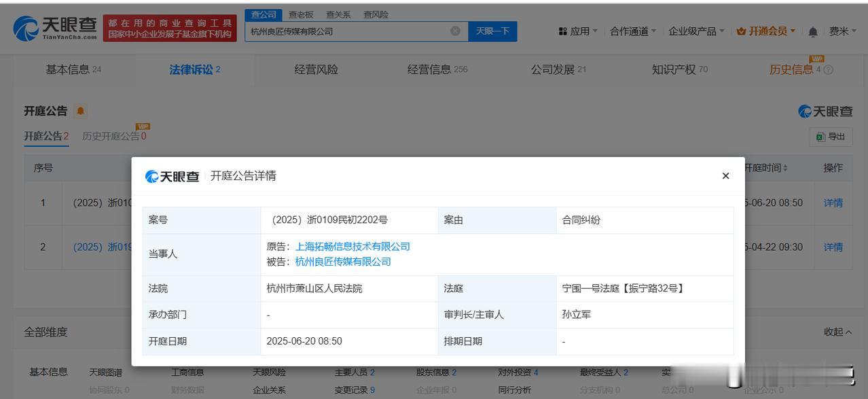Image resolution: width=868 pixels, height=399 pixels.
Task: Open defendant link 杭州良匠传媒有限公司
Action: tap(343, 262)
